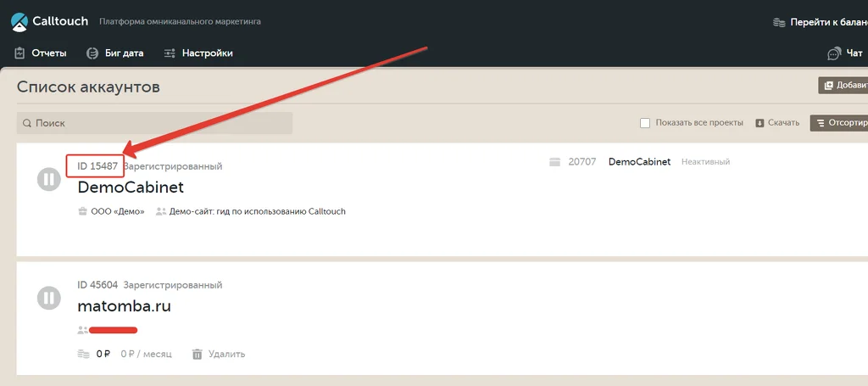Click the card icon next to 20707
868x386 pixels.
click(x=554, y=162)
